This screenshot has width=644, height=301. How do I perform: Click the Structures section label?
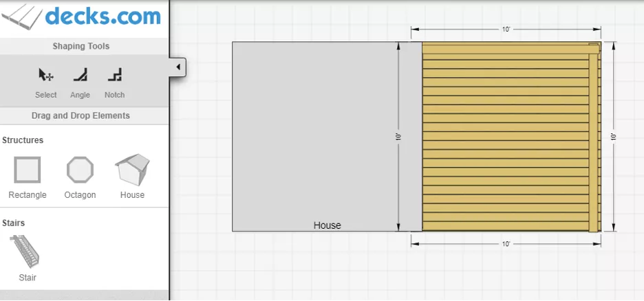(23, 140)
